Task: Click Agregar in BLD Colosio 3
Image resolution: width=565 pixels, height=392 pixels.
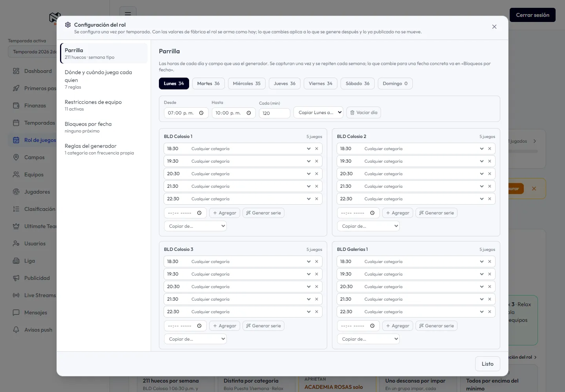Action: tap(224, 326)
